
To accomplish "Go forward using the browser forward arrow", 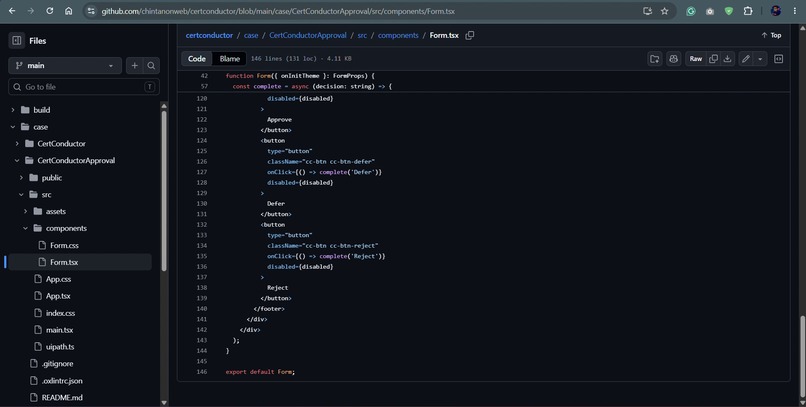I will tap(31, 11).
